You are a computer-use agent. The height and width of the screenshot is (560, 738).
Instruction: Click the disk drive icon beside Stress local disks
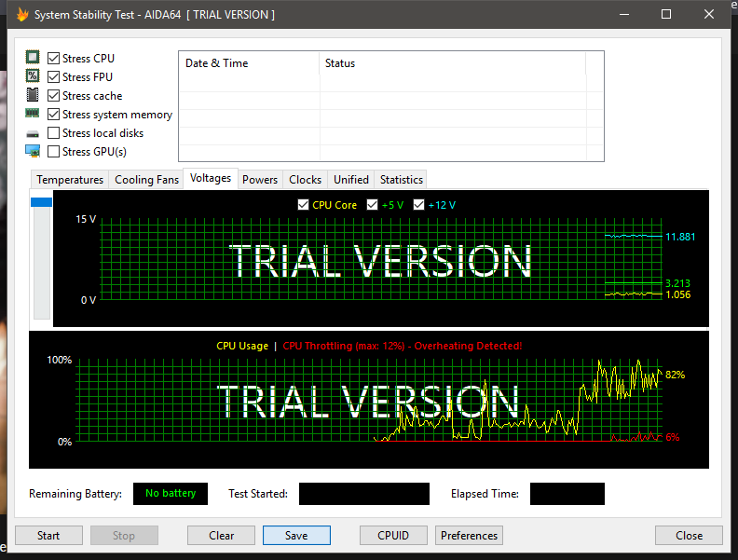click(33, 134)
